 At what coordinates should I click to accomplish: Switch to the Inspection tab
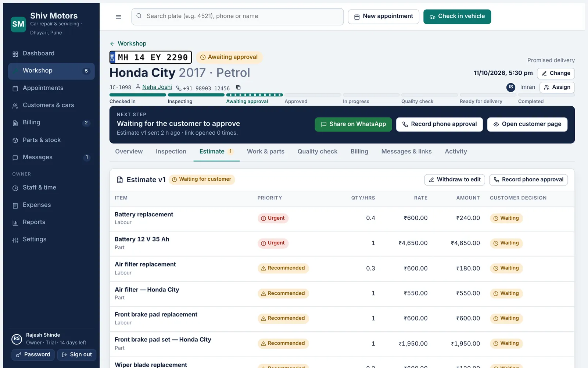click(x=171, y=152)
